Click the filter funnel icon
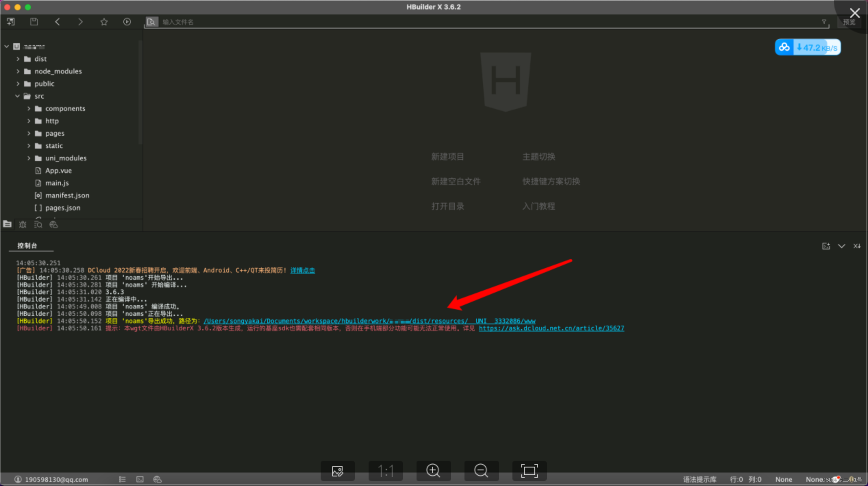Viewport: 868px width, 486px height. [824, 22]
